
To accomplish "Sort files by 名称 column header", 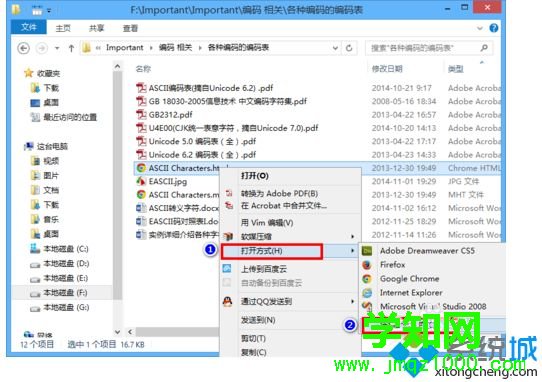I will click(143, 69).
